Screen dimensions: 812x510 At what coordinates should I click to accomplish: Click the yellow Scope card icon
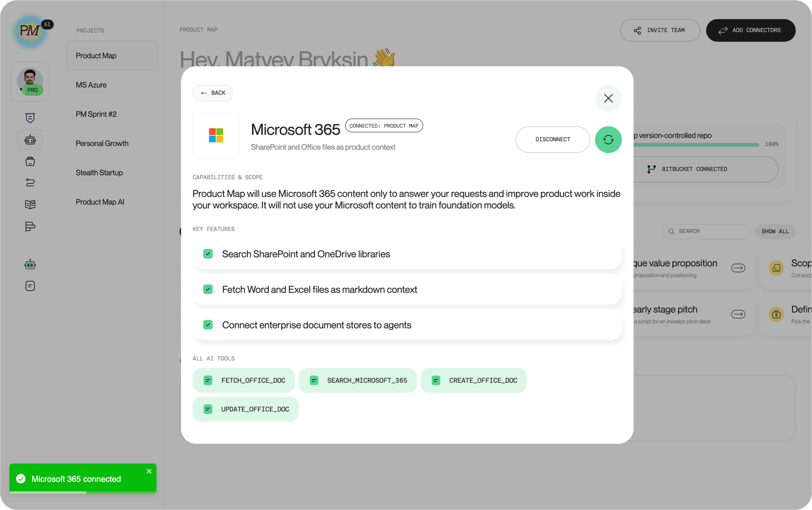pos(776,268)
